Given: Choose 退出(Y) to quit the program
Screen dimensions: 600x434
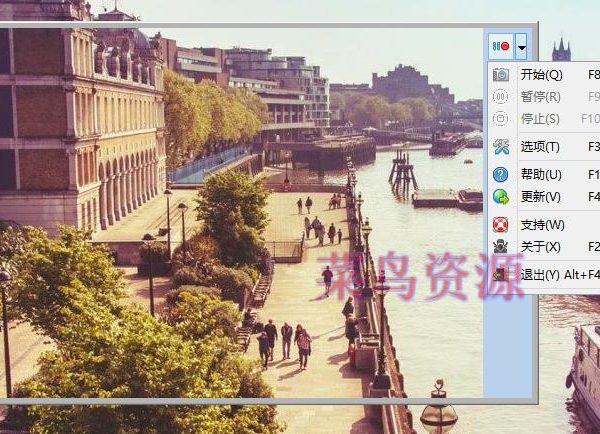Looking at the screenshot, I should (541, 274).
